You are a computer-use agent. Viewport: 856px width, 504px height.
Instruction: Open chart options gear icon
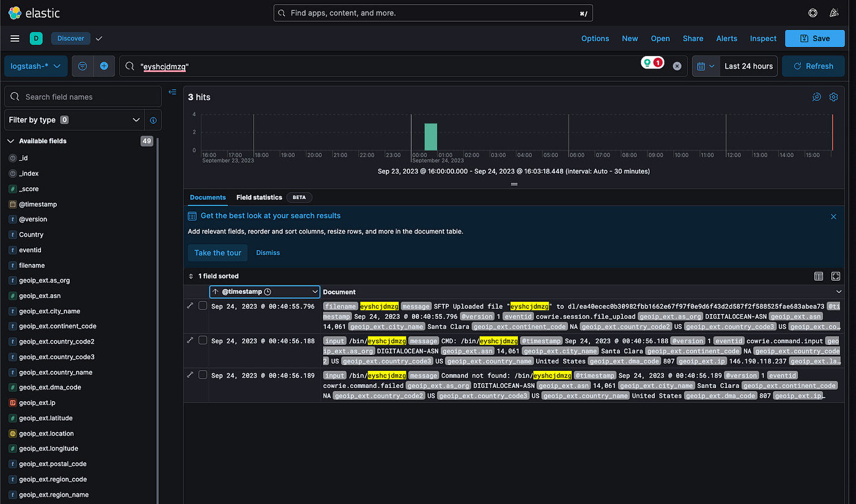833,97
